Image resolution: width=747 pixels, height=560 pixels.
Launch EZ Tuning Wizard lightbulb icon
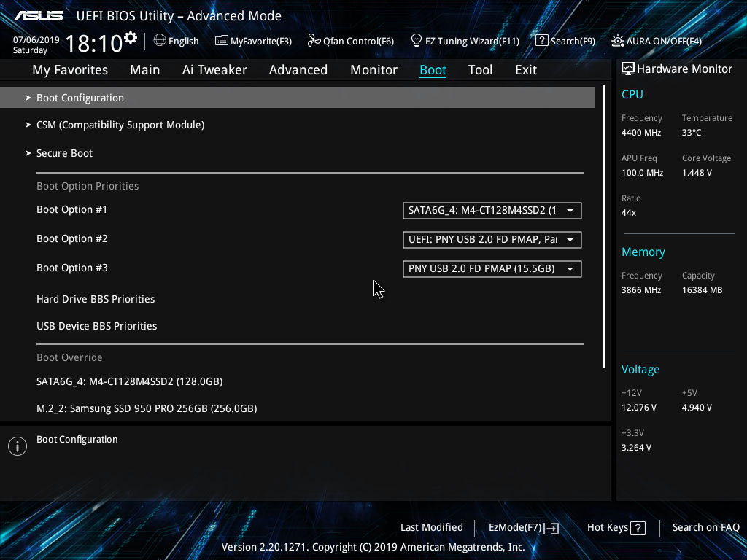pos(417,41)
